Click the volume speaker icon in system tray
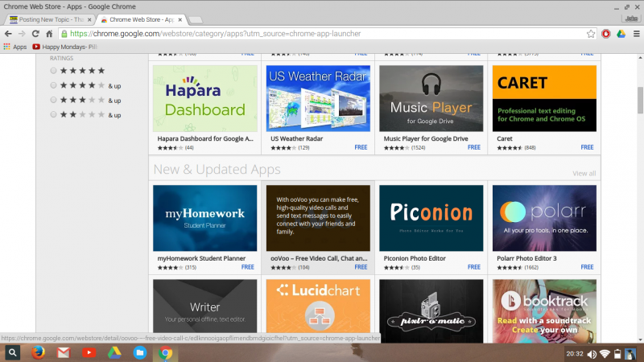This screenshot has height=362, width=644. (x=592, y=354)
